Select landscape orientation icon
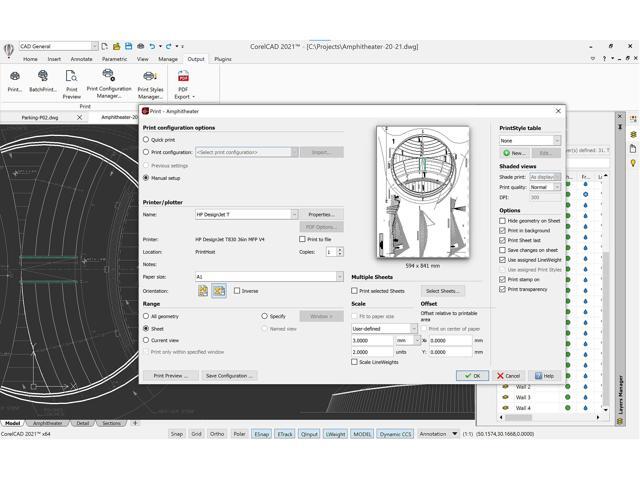This screenshot has width=640, height=480. [219, 291]
